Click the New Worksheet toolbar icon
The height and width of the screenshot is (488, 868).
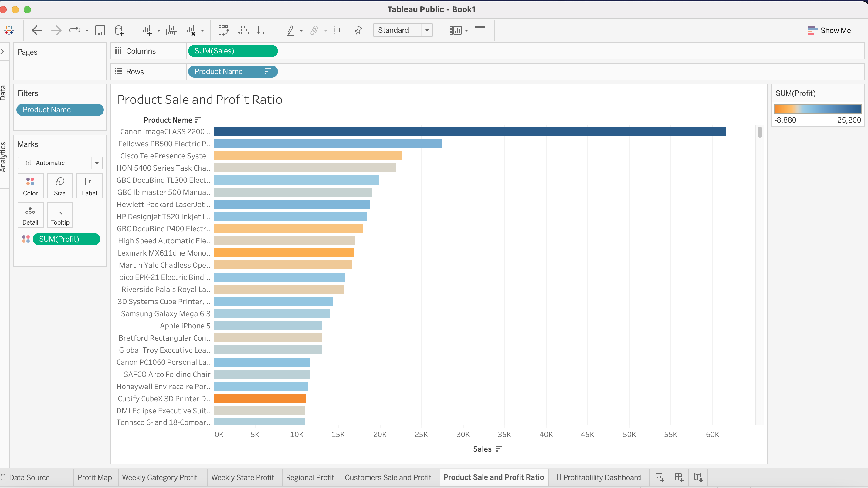pos(146,30)
